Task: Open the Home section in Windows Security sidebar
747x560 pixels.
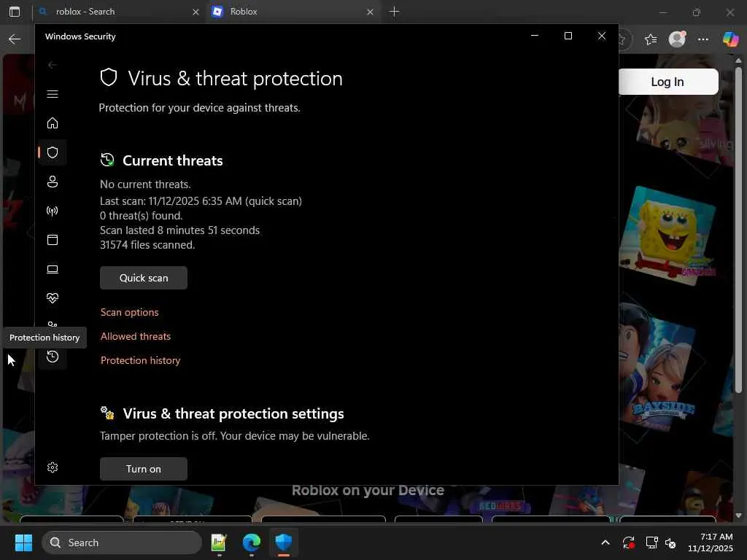Action: click(x=53, y=123)
